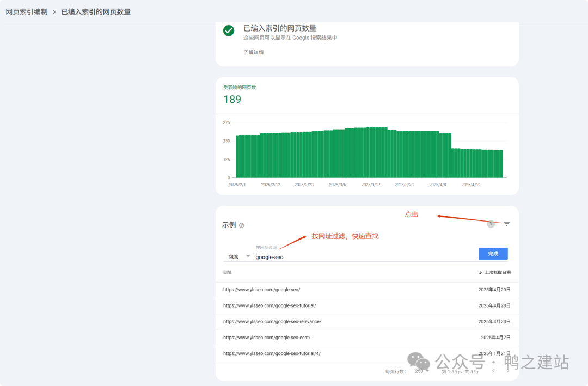Open the filter funnel icon above the table

506,224
